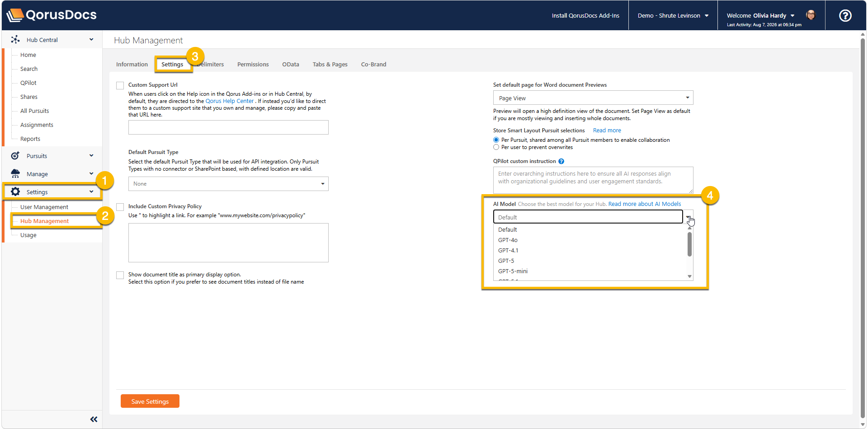Collapse the sidebar with double-chevron icon

(94, 420)
